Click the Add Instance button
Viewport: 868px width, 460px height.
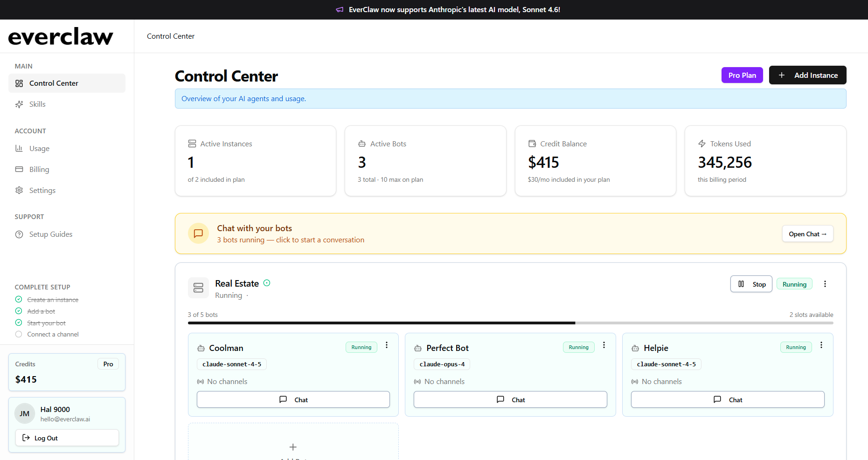click(x=807, y=75)
